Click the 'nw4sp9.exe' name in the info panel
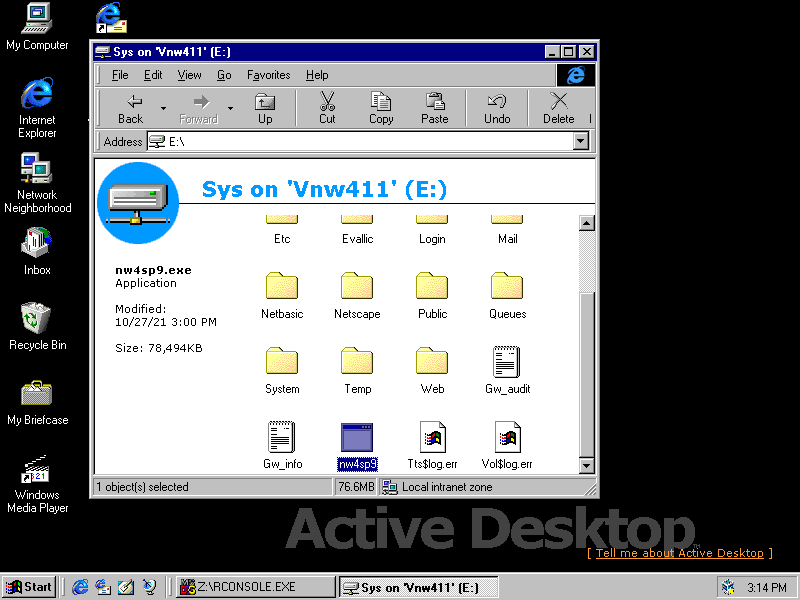Image resolution: width=800 pixels, height=600 pixels. coord(153,270)
